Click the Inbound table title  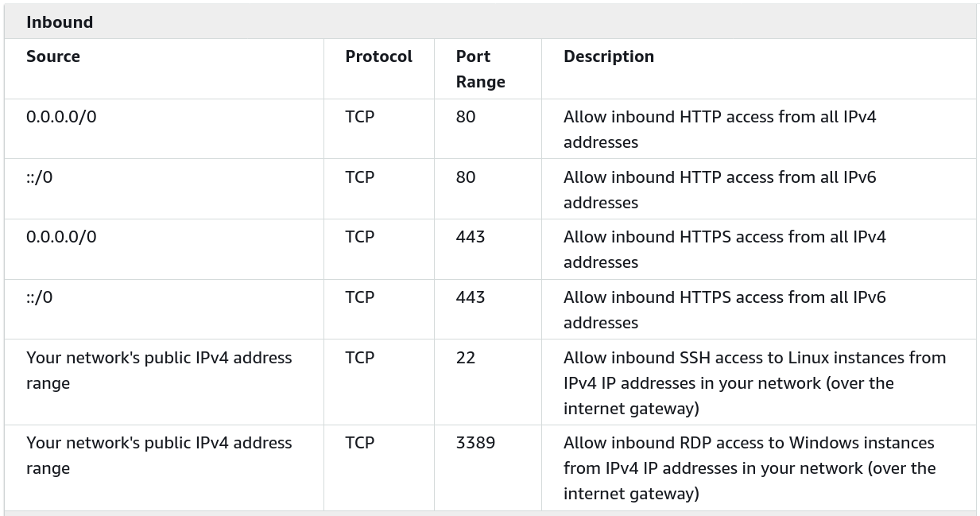coord(60,22)
